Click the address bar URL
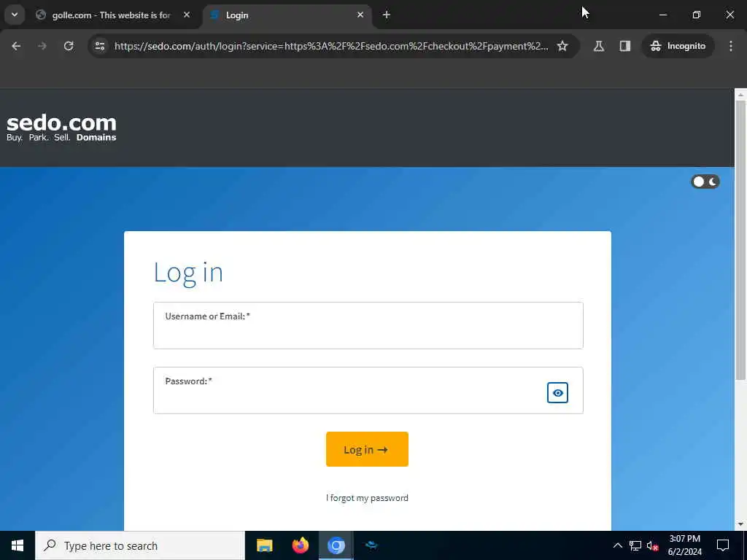 click(x=331, y=46)
